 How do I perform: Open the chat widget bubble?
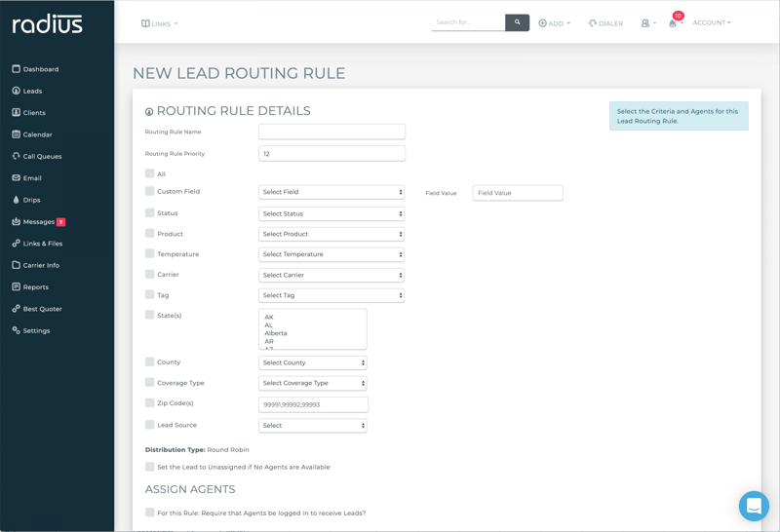click(754, 506)
